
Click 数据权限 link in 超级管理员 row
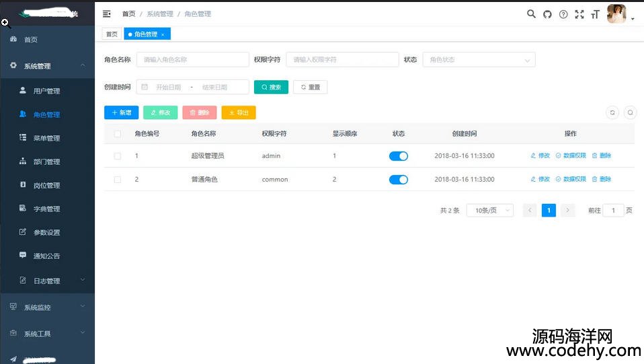click(571, 155)
